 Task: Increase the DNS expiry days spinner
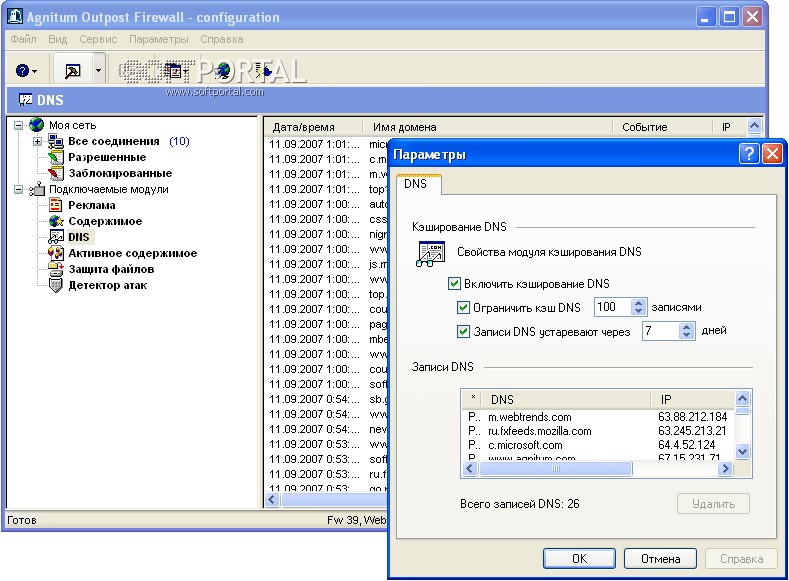(686, 327)
